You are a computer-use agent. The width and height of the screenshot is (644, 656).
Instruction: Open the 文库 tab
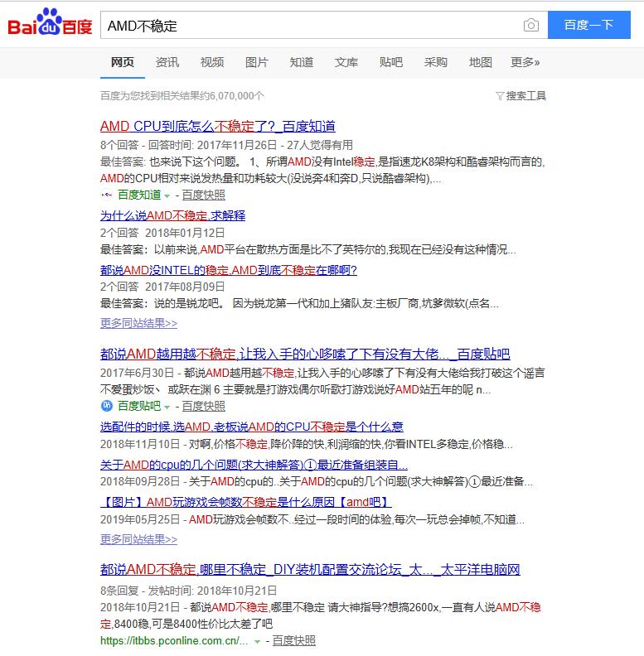click(x=346, y=62)
